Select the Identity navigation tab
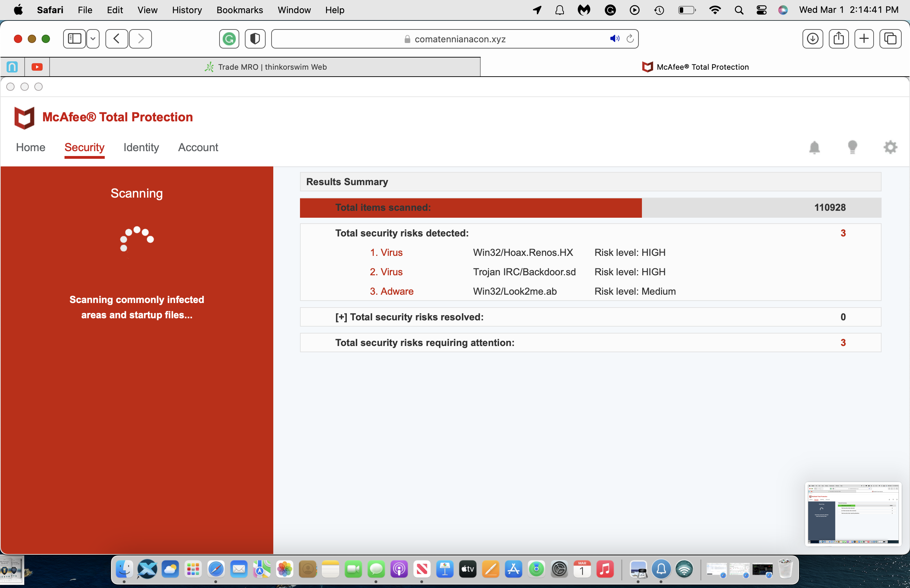Viewport: 910px width, 588px height. click(141, 147)
